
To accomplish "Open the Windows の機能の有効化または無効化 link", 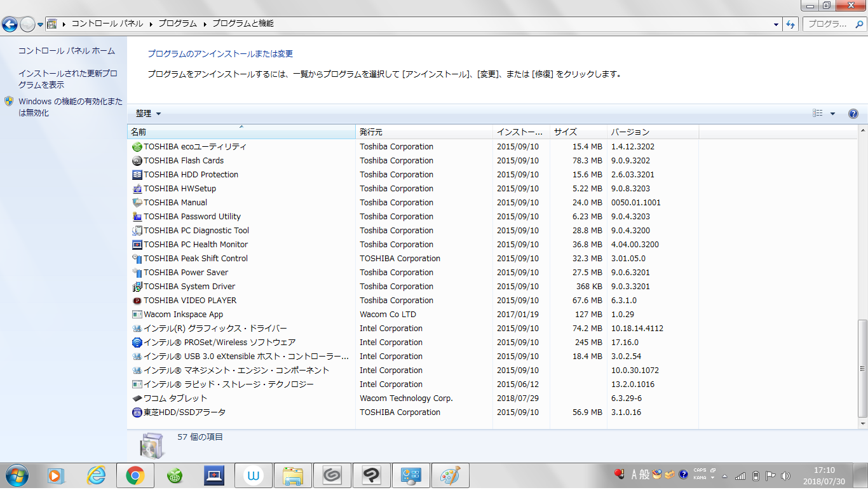I will (71, 107).
